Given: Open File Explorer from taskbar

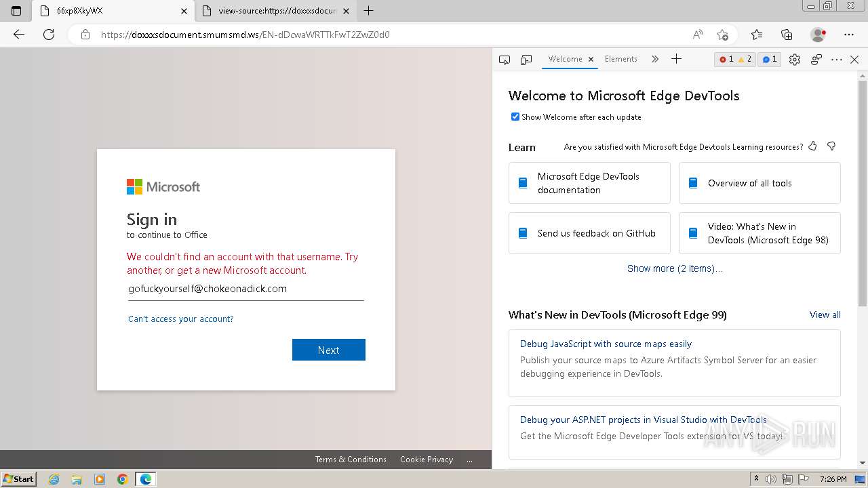Looking at the screenshot, I should (77, 479).
